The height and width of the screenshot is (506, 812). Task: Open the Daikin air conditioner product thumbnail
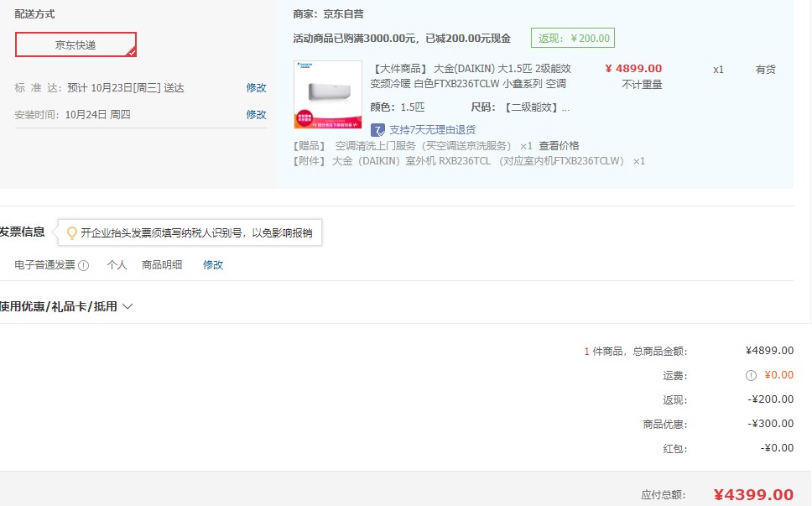point(328,95)
